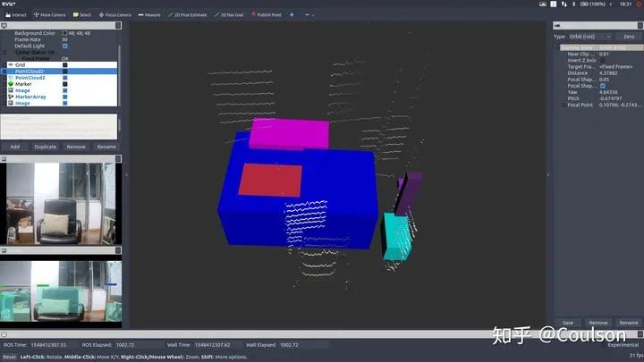
Task: Close the upper camera image panel
Action: pyautogui.click(x=118, y=159)
